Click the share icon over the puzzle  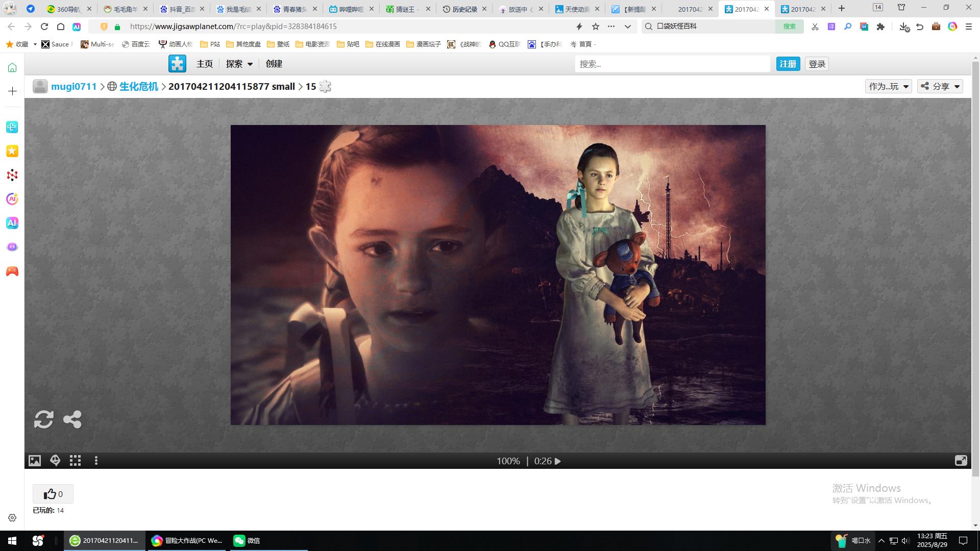[x=72, y=419]
